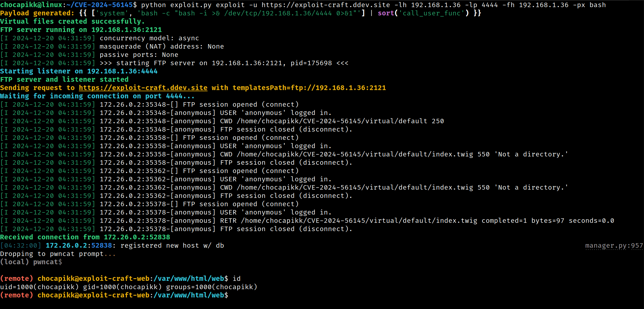Image resolution: width=644 pixels, height=309 pixels.
Task: Click the 'pid=175698' starting FTP server line
Action: click(174, 63)
